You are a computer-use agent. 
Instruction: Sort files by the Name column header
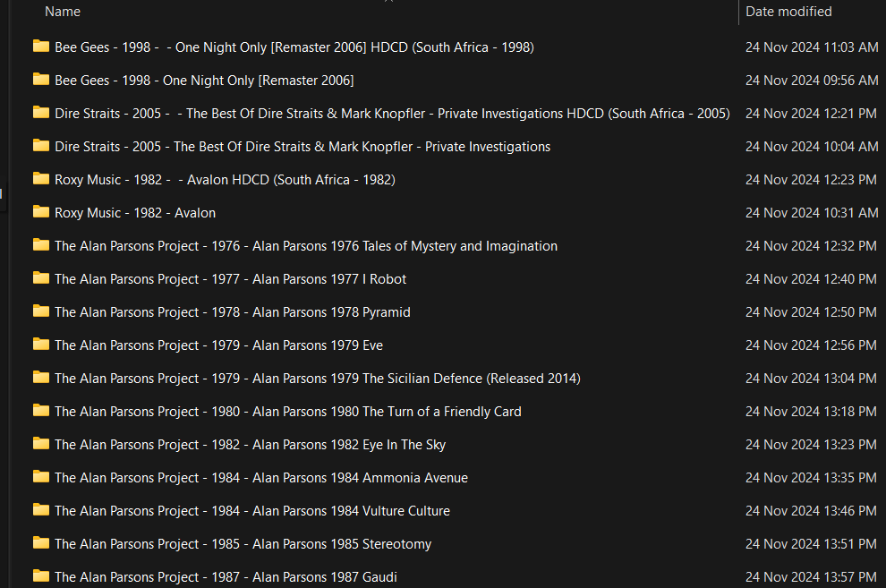(x=63, y=12)
